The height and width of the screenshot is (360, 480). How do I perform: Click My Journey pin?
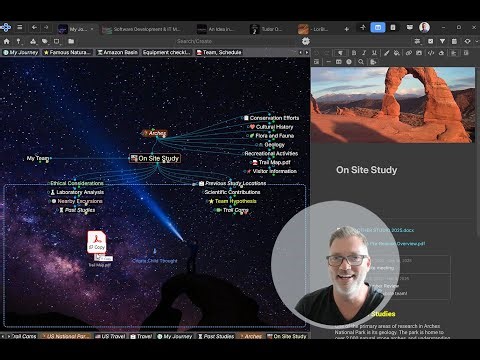click(20, 52)
